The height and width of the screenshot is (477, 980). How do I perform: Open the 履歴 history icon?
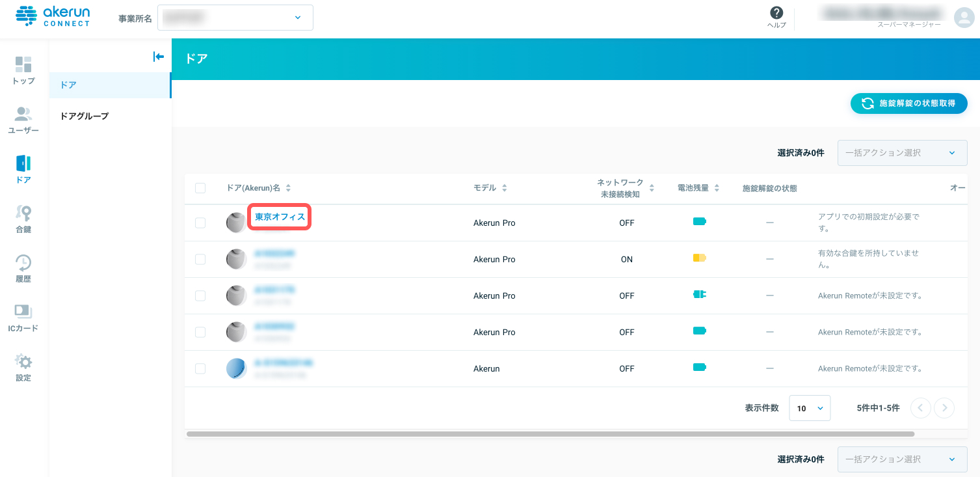coord(23,262)
